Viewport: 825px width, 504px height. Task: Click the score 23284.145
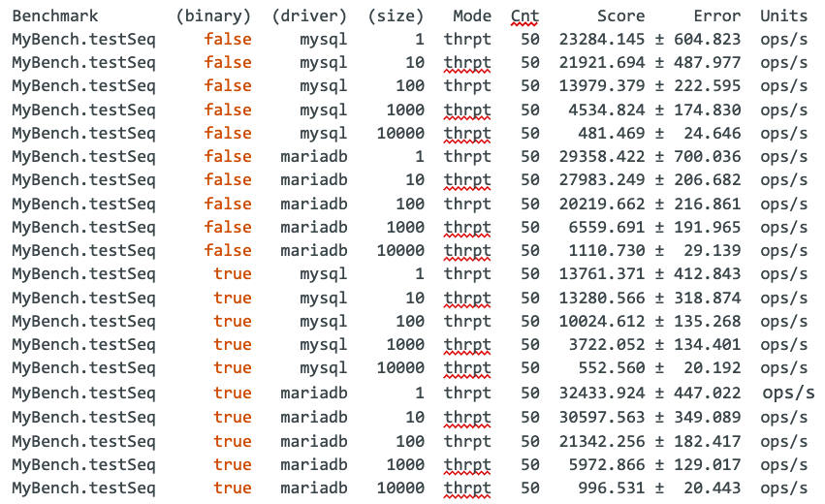(602, 40)
